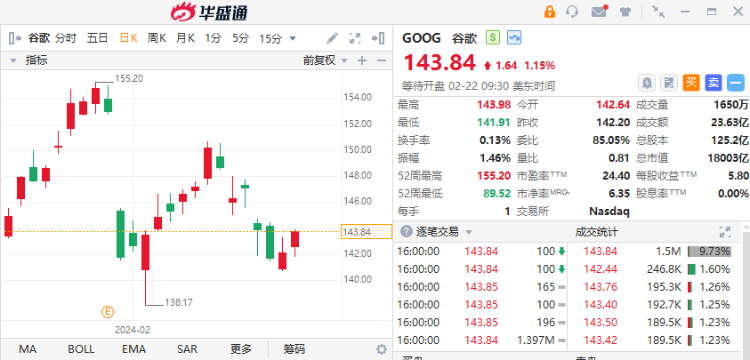Click the orange 买 buy button
The height and width of the screenshot is (360, 750).
click(x=691, y=83)
